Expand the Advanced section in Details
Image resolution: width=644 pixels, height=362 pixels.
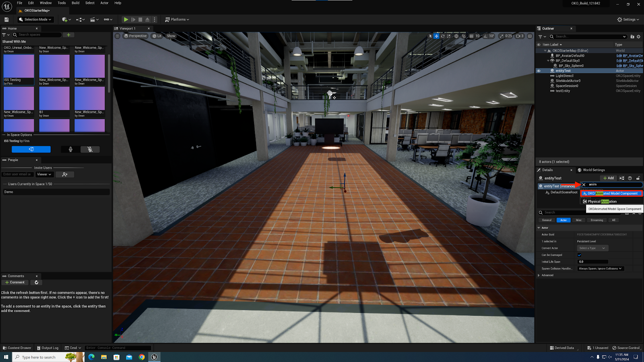[x=539, y=276]
